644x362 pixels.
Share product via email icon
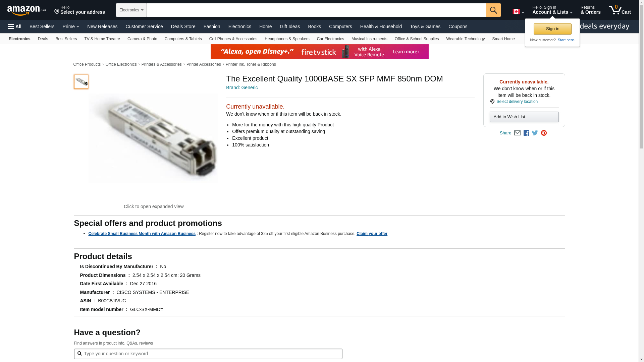click(517, 133)
